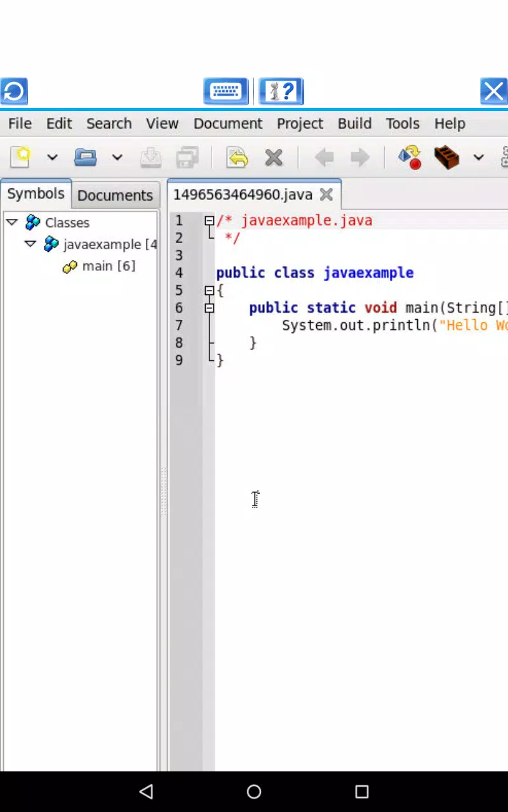Click the build brick icon
Image resolution: width=508 pixels, height=812 pixels.
pos(446,157)
